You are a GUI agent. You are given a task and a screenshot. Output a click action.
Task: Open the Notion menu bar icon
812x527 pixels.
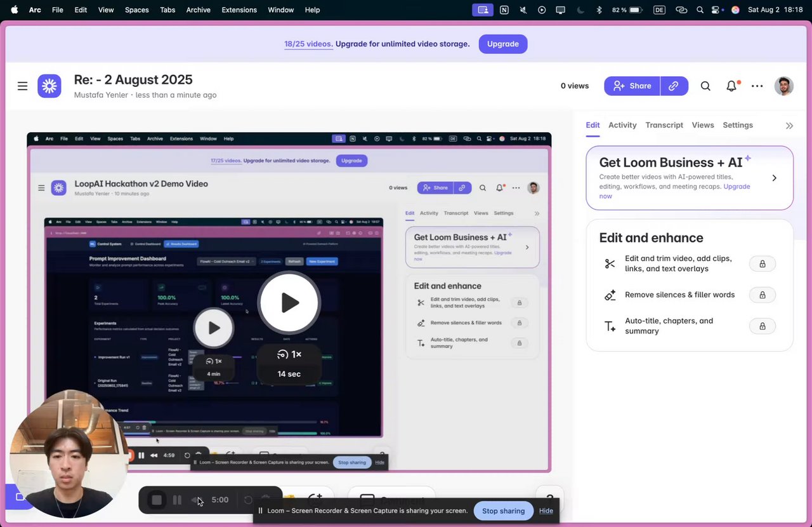(504, 10)
